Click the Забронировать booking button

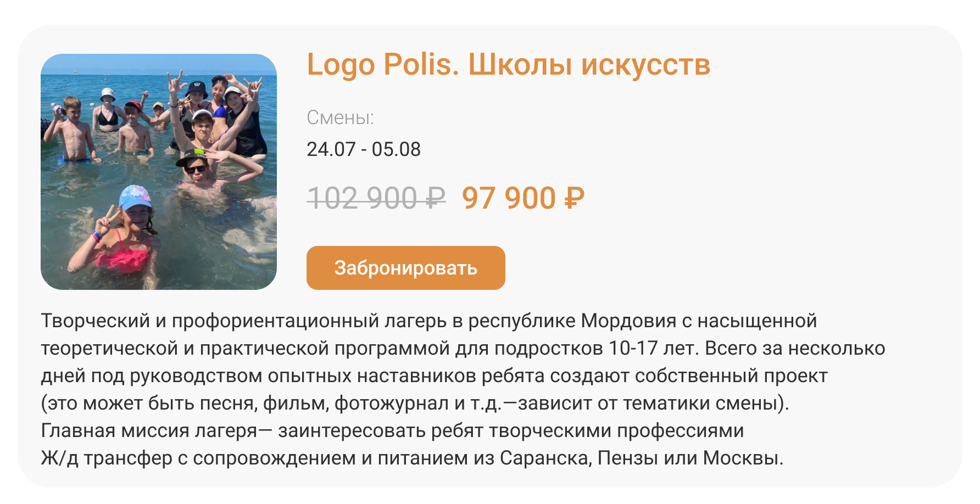coord(405,268)
